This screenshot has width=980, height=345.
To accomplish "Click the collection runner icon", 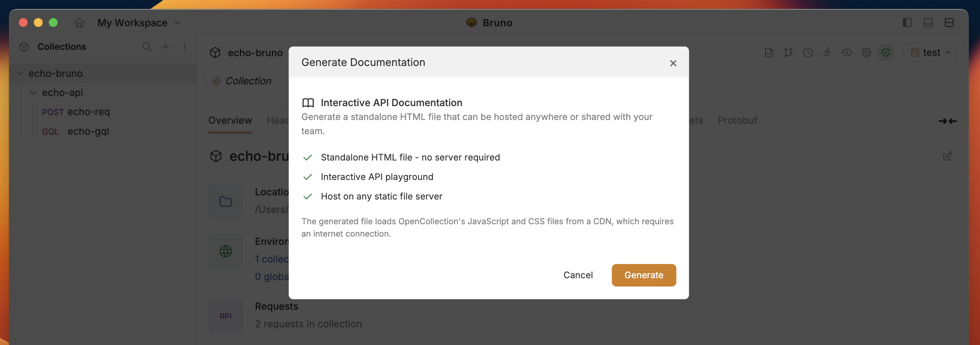I will coord(788,52).
